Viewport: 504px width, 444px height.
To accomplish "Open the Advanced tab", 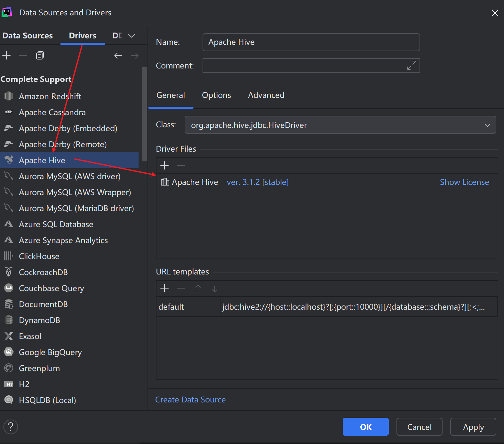I will 266,95.
